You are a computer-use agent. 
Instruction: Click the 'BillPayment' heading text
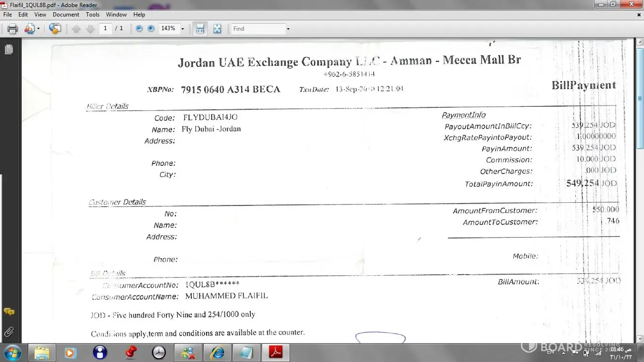584,86
